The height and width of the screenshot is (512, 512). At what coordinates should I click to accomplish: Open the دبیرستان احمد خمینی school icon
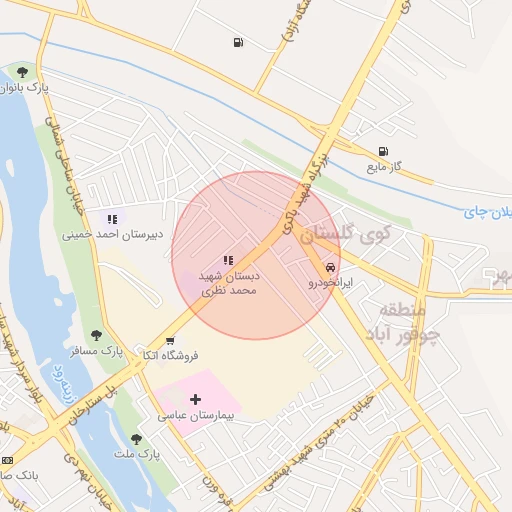pos(112,219)
